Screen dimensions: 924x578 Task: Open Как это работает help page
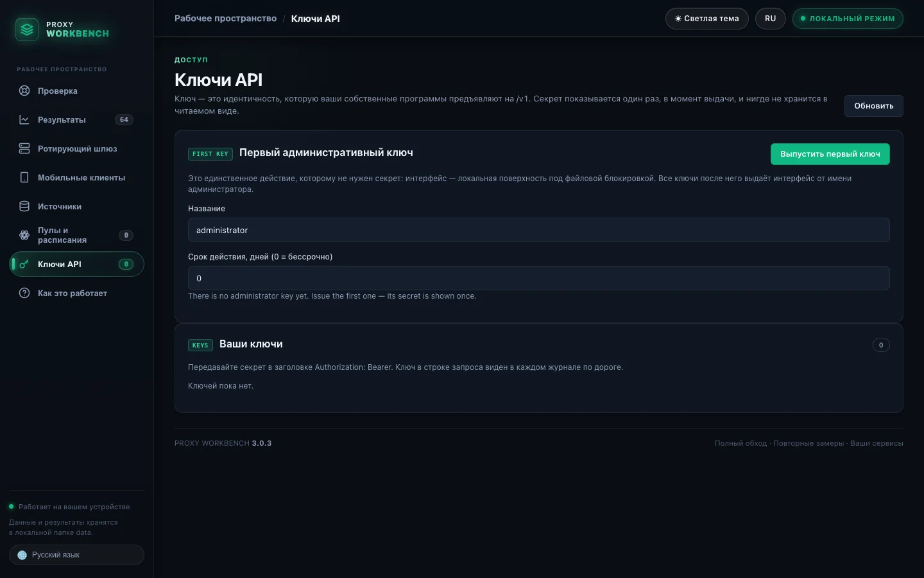(x=76, y=293)
